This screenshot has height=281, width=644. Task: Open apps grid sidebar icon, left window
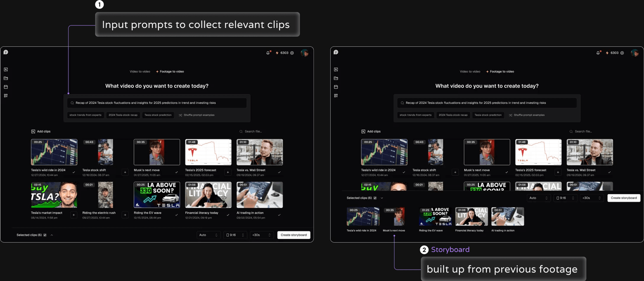click(x=6, y=96)
